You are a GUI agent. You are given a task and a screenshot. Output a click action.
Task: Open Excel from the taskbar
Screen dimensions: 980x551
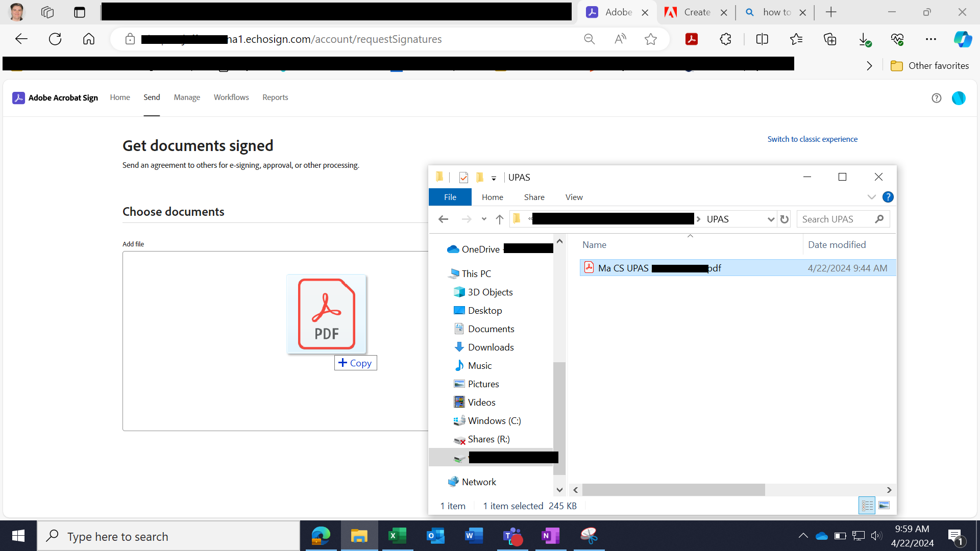397,536
